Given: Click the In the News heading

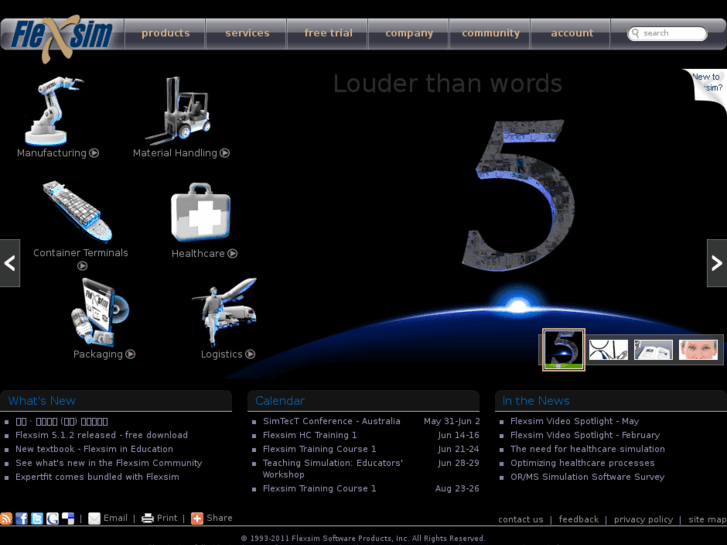Looking at the screenshot, I should (x=536, y=401).
